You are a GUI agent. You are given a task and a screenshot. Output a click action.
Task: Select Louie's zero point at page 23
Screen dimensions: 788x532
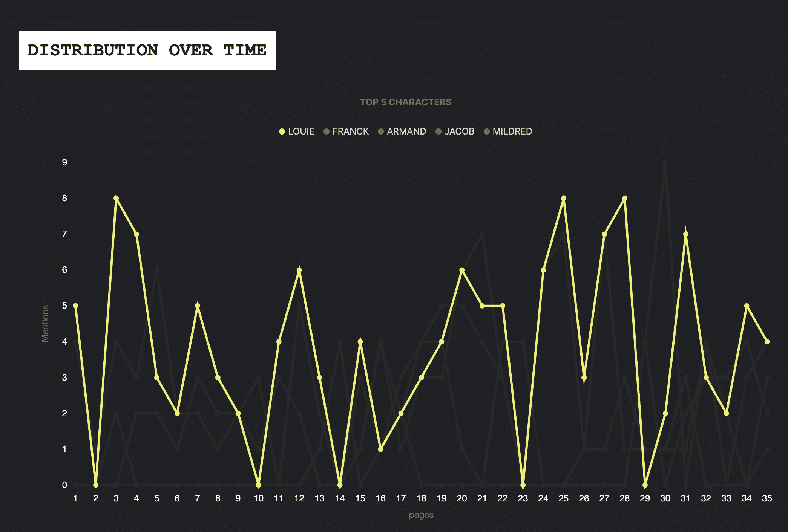[x=523, y=485]
